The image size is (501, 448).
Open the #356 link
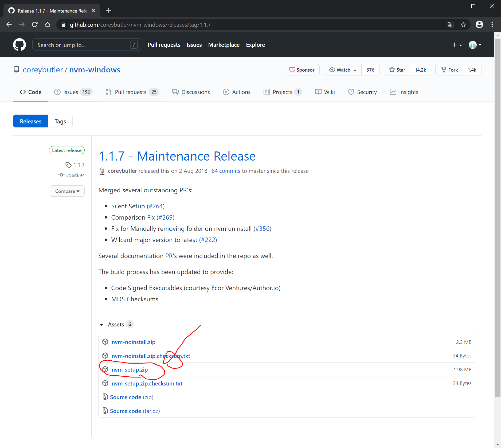pos(263,229)
